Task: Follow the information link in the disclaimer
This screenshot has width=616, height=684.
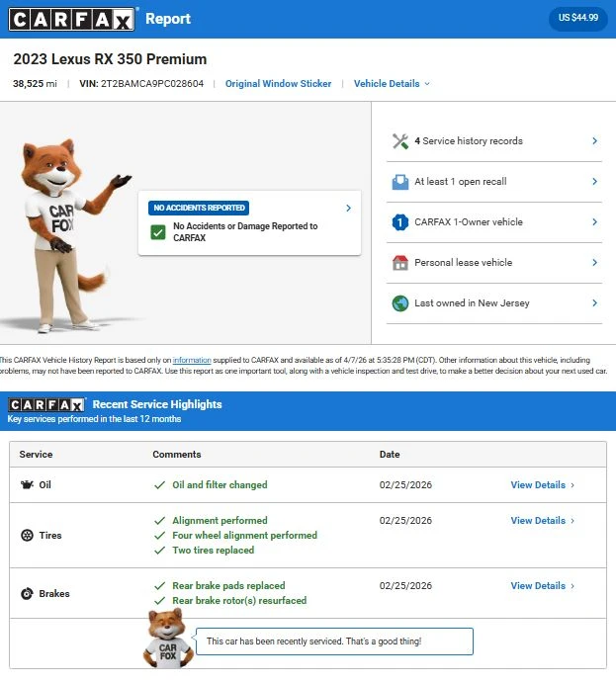Action: [192, 361]
